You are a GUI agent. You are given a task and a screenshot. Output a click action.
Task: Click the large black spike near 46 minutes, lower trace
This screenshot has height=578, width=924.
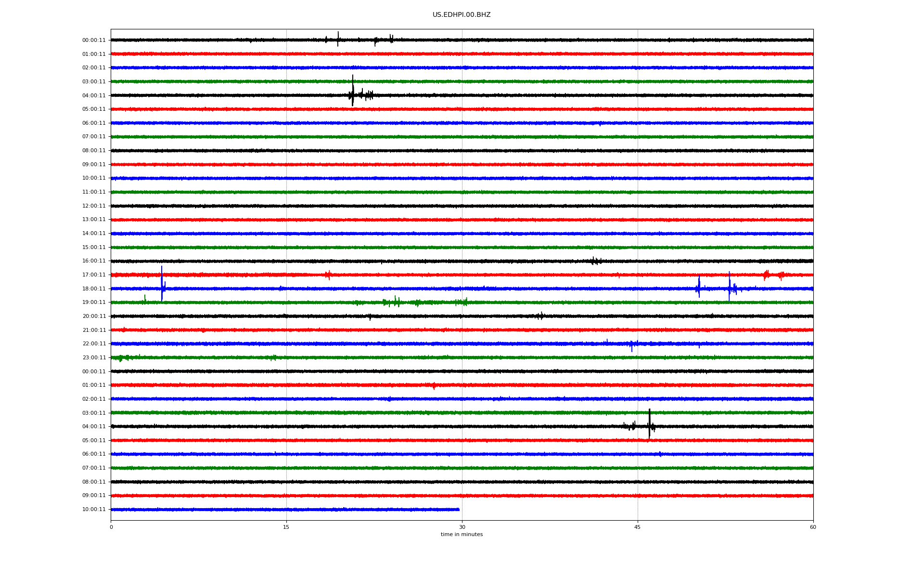[x=649, y=423]
